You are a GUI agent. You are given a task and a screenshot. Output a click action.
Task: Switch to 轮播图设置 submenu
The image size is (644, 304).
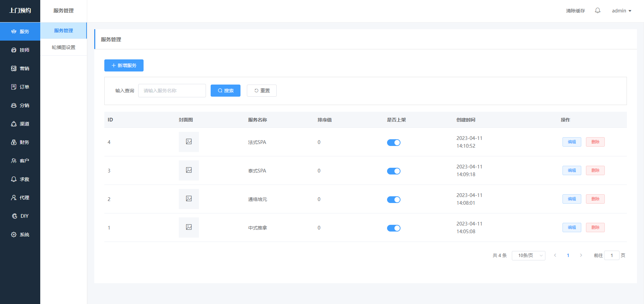(63, 47)
